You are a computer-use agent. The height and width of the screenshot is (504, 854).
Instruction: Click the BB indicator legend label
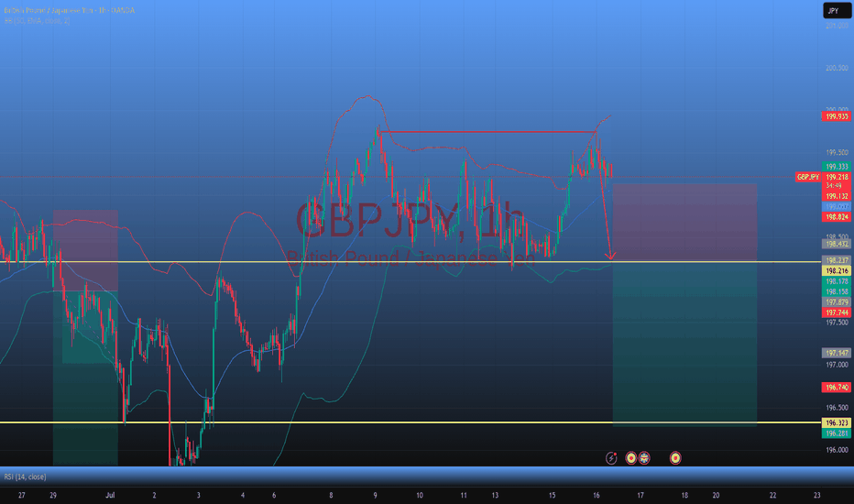tap(37, 21)
